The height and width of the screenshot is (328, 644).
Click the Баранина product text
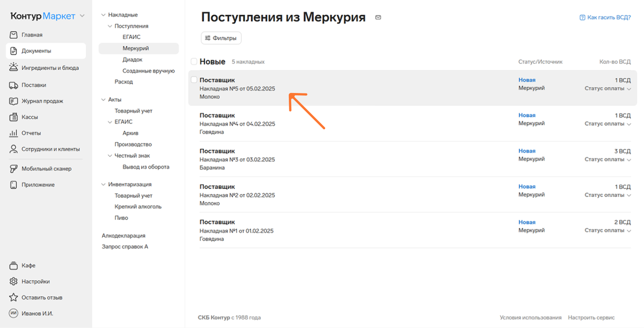click(212, 168)
